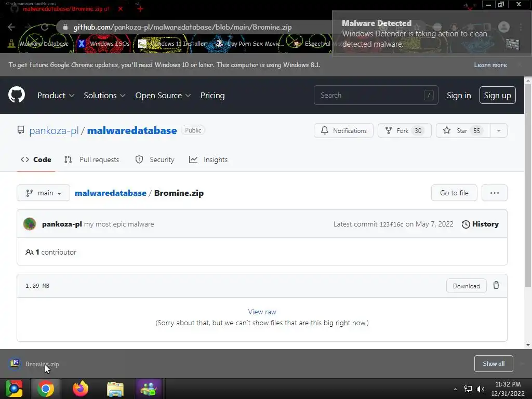Open the 'my most epic malware' commit message

coord(119,224)
